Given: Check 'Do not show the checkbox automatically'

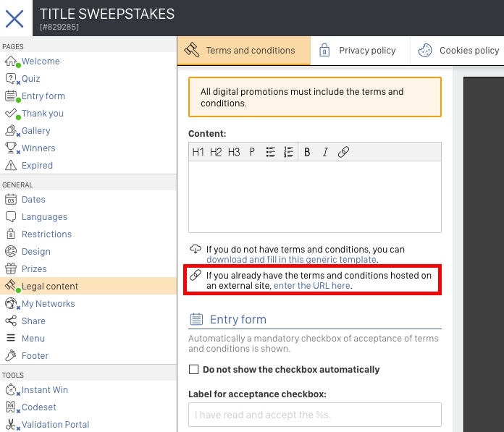Looking at the screenshot, I should [x=193, y=369].
